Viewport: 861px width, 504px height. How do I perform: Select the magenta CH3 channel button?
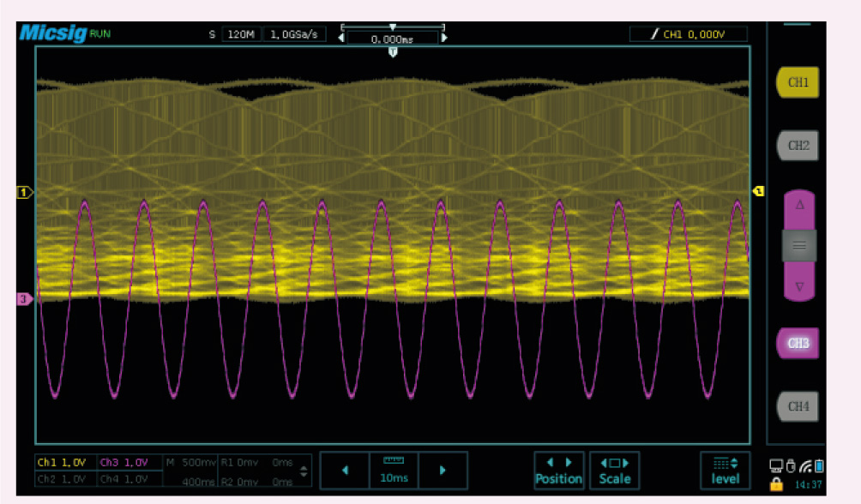(x=798, y=343)
